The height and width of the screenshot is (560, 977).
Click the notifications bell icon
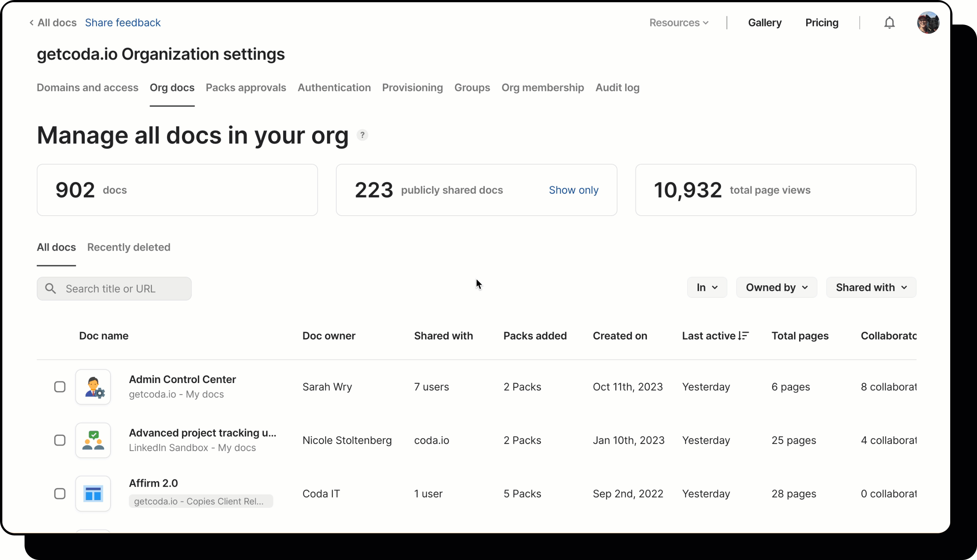(889, 23)
